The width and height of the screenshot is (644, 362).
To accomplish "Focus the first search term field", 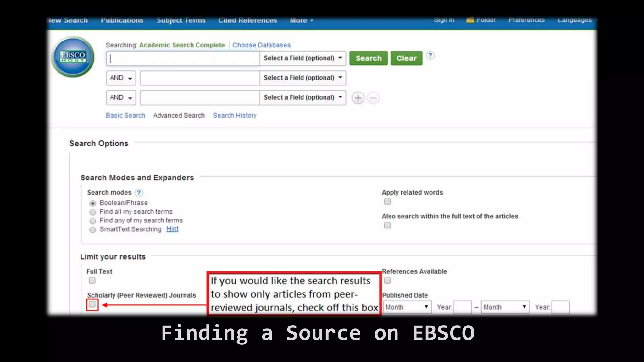I will pyautogui.click(x=183, y=59).
